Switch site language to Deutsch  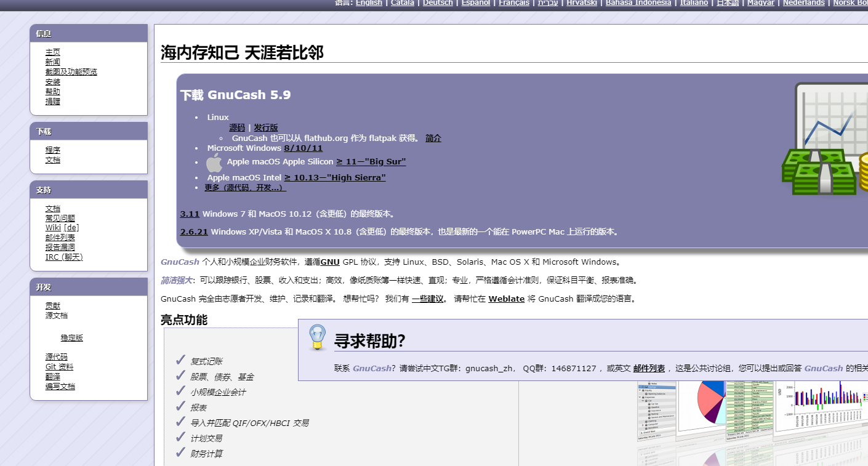(438, 3)
